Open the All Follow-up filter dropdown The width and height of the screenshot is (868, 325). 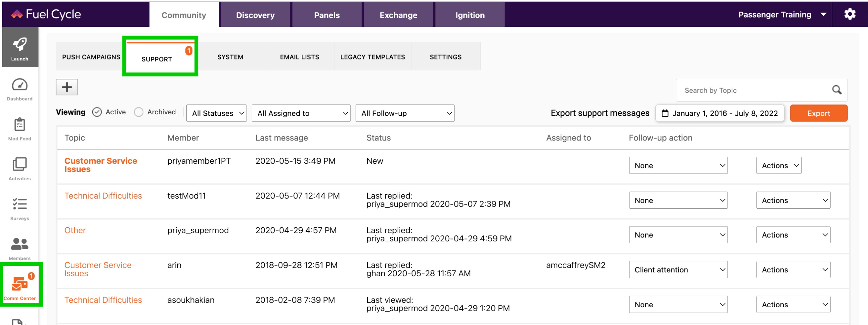click(405, 113)
